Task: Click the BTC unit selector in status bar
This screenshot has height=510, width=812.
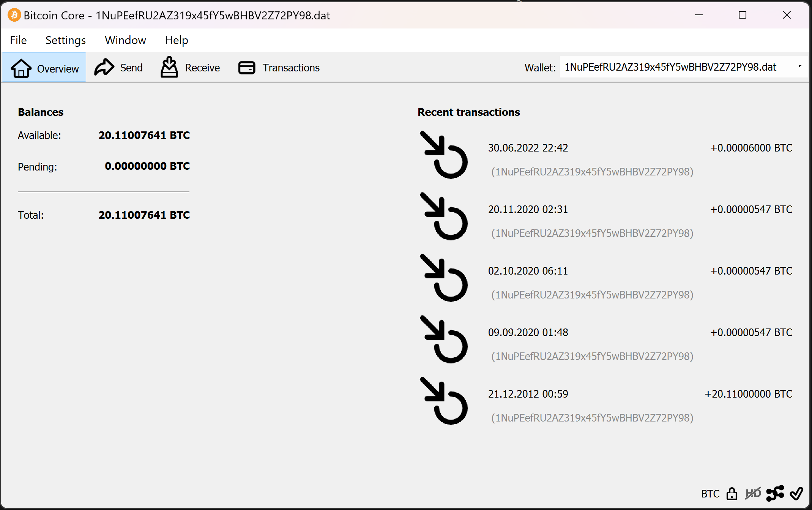Action: click(710, 494)
